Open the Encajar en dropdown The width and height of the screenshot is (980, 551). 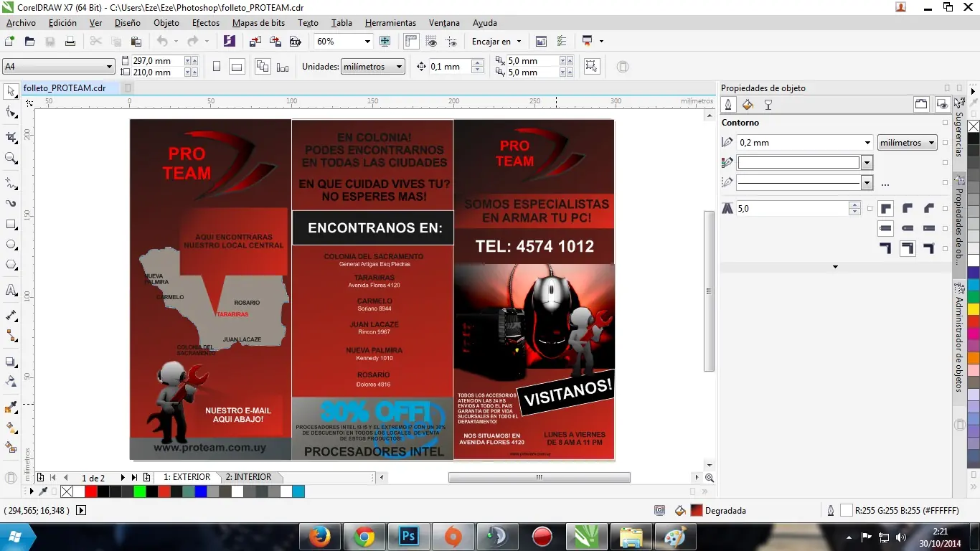[x=497, y=42]
